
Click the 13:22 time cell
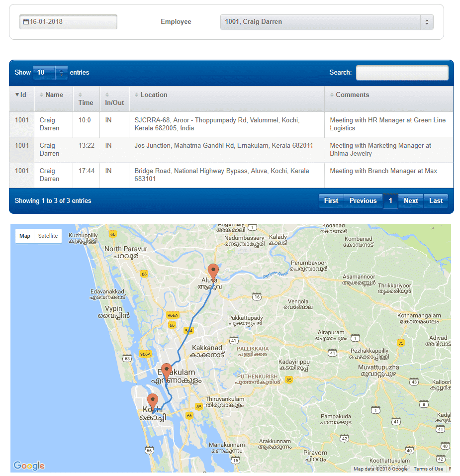[86, 150]
